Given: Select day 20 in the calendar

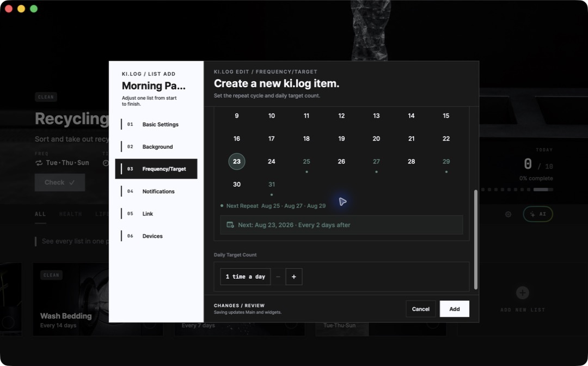Looking at the screenshot, I should pos(376,139).
